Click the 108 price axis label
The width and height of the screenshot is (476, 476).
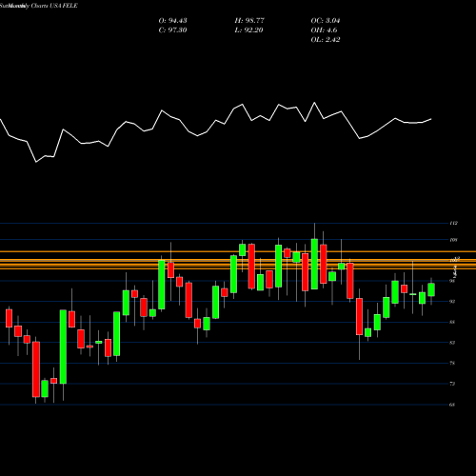point(454,240)
